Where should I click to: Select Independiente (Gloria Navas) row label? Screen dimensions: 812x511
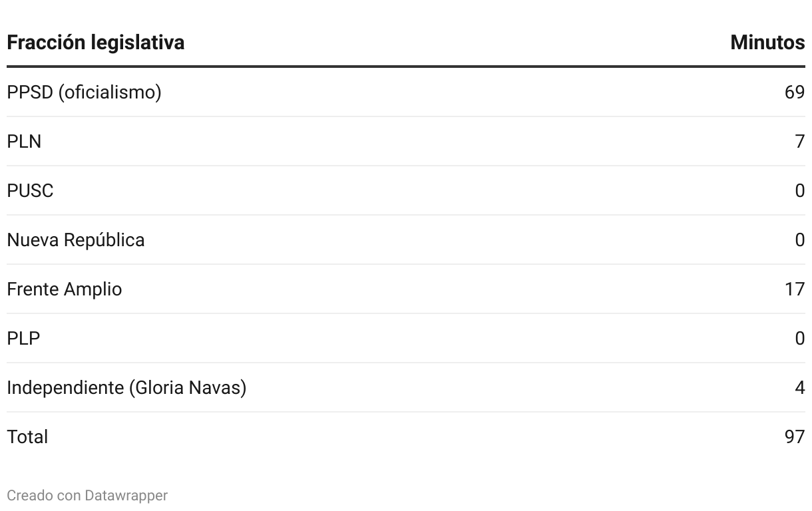(126, 387)
